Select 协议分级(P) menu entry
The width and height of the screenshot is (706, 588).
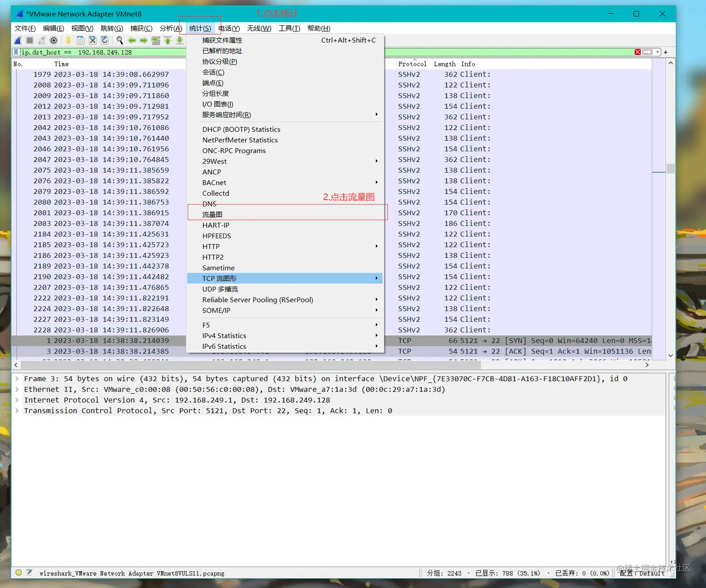(x=285, y=62)
